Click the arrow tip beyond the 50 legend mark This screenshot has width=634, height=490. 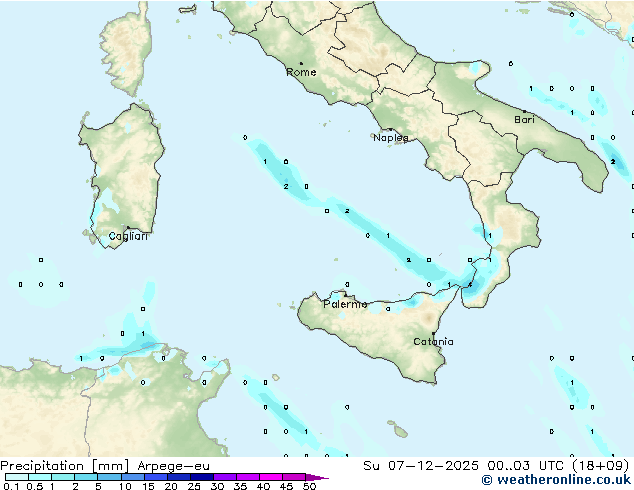click(x=318, y=477)
